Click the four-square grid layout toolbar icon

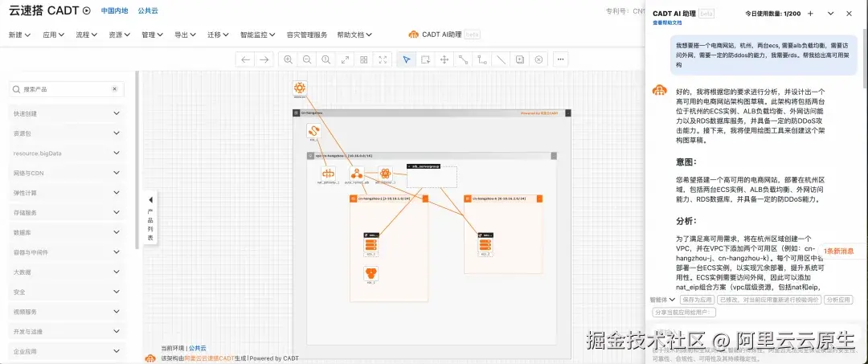pyautogui.click(x=364, y=59)
